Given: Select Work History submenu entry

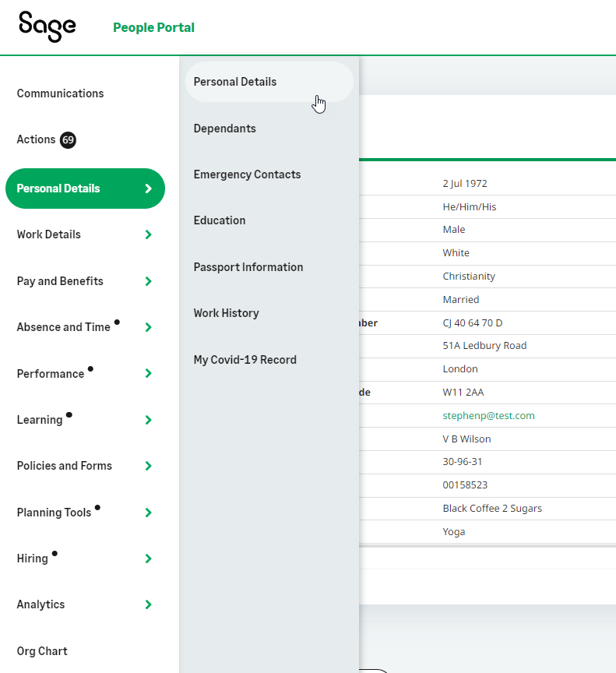Looking at the screenshot, I should 226,313.
